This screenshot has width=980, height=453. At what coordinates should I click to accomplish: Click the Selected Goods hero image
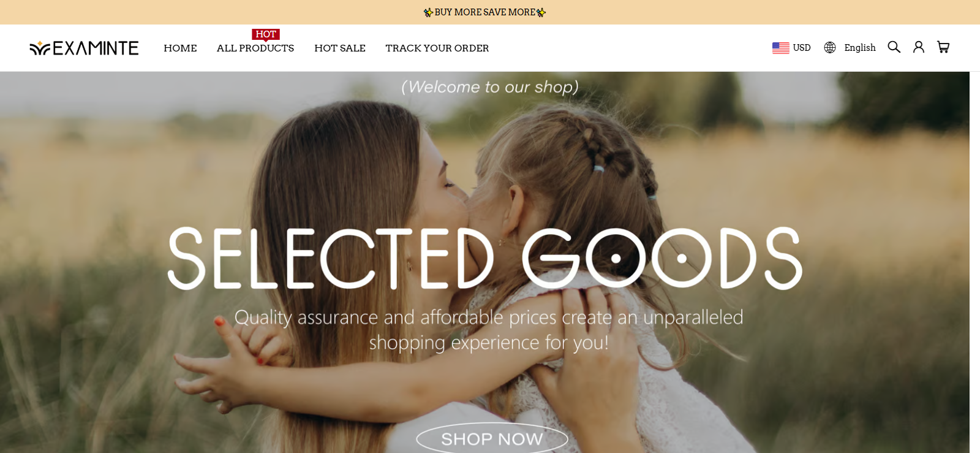click(484, 262)
